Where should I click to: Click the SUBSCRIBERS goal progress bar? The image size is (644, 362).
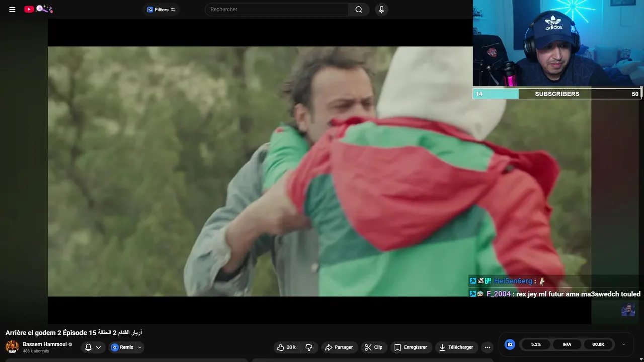[x=557, y=94]
